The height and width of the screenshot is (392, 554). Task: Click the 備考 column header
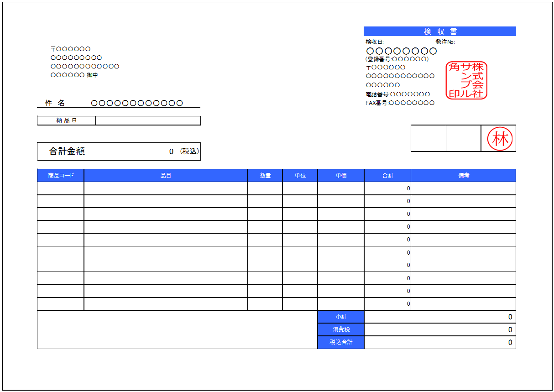pyautogui.click(x=463, y=176)
